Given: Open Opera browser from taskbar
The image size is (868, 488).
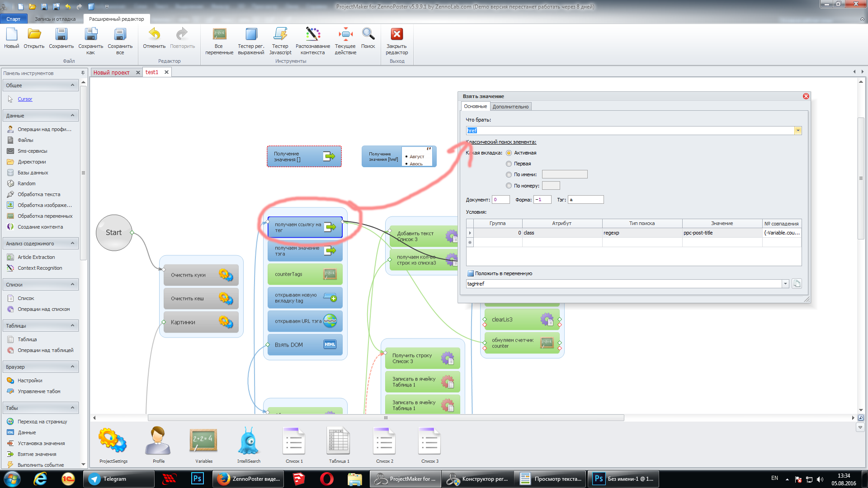Looking at the screenshot, I should coord(326,479).
